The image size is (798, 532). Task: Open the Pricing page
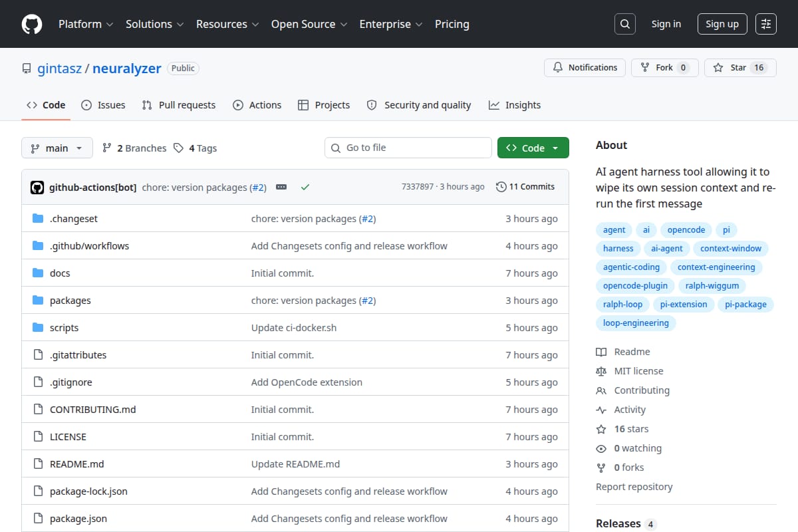coord(452,24)
